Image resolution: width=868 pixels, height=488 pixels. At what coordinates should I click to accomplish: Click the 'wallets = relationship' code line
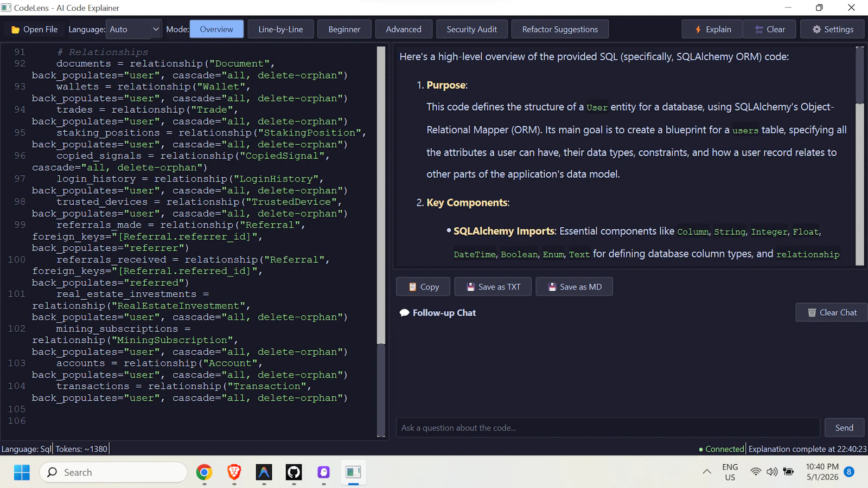(x=154, y=87)
